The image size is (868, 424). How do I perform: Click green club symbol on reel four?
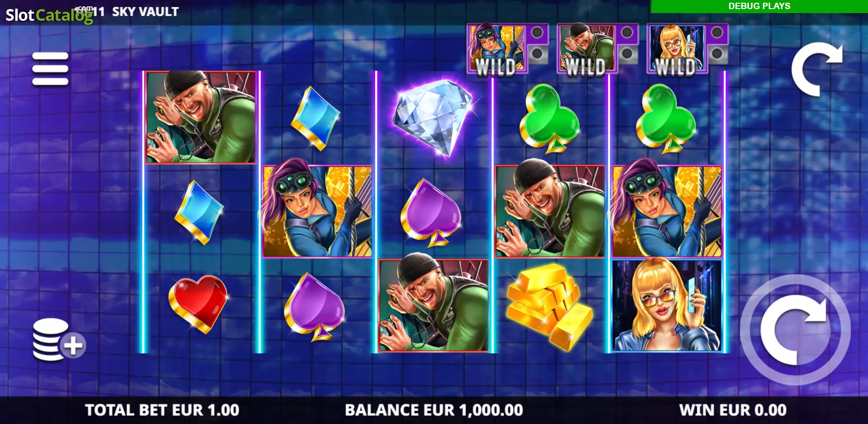(549, 119)
